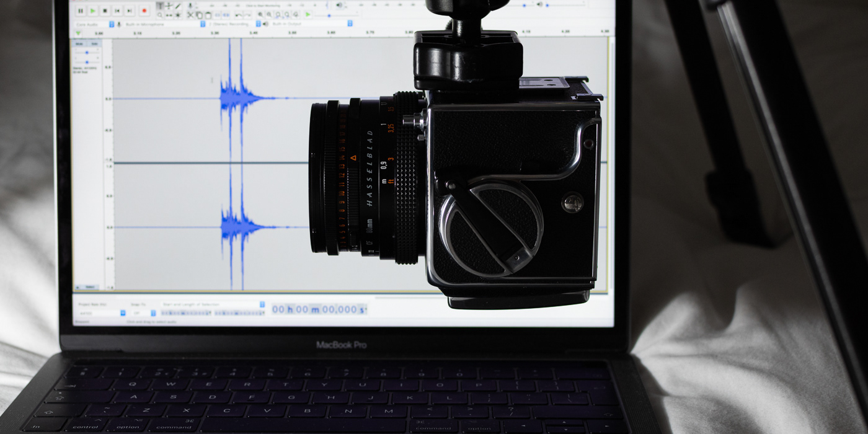Adjust the playback speed slider

click(337, 15)
